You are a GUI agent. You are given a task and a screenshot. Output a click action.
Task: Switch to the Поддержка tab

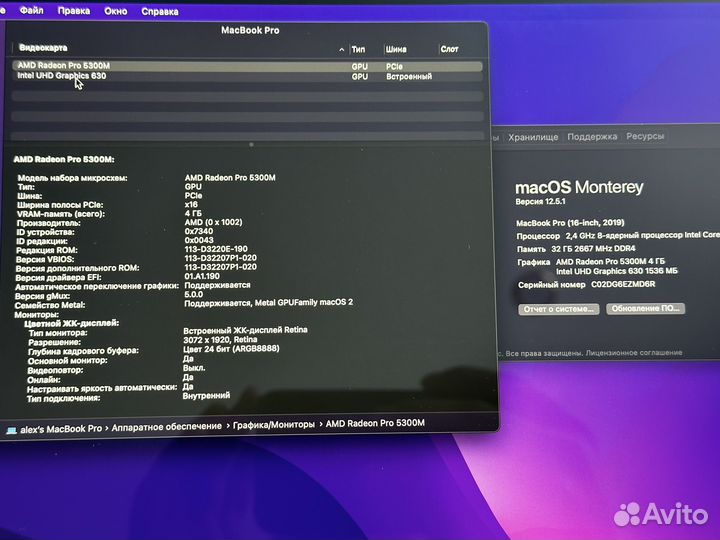592,136
